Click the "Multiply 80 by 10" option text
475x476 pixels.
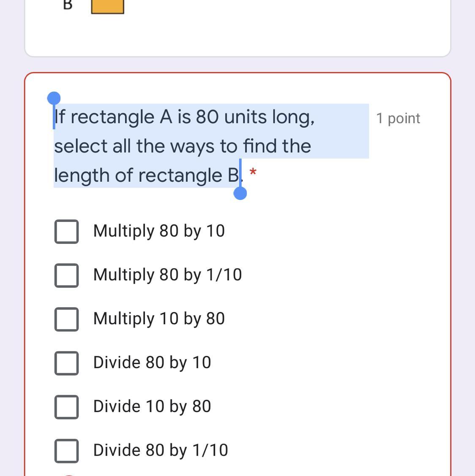point(159,231)
